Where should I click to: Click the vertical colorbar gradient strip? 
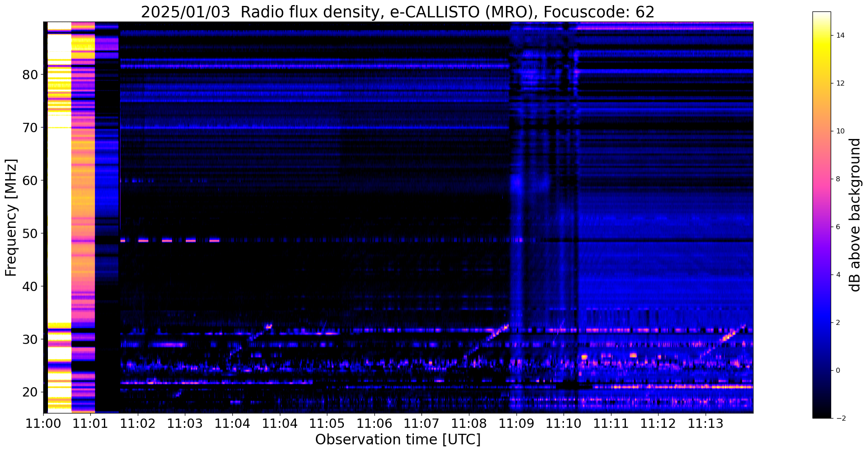click(821, 215)
